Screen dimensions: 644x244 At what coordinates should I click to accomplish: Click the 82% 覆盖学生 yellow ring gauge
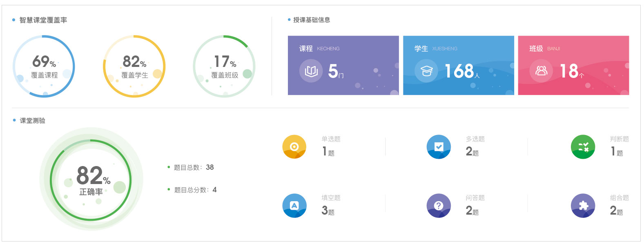[x=134, y=66]
